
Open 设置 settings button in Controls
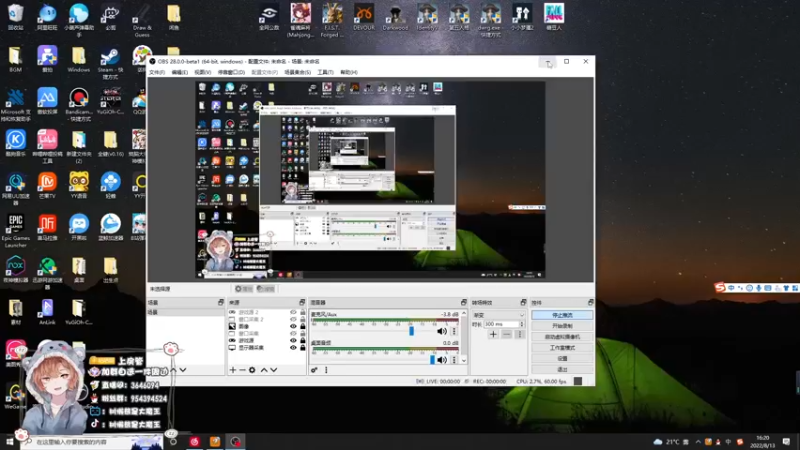pyautogui.click(x=562, y=359)
